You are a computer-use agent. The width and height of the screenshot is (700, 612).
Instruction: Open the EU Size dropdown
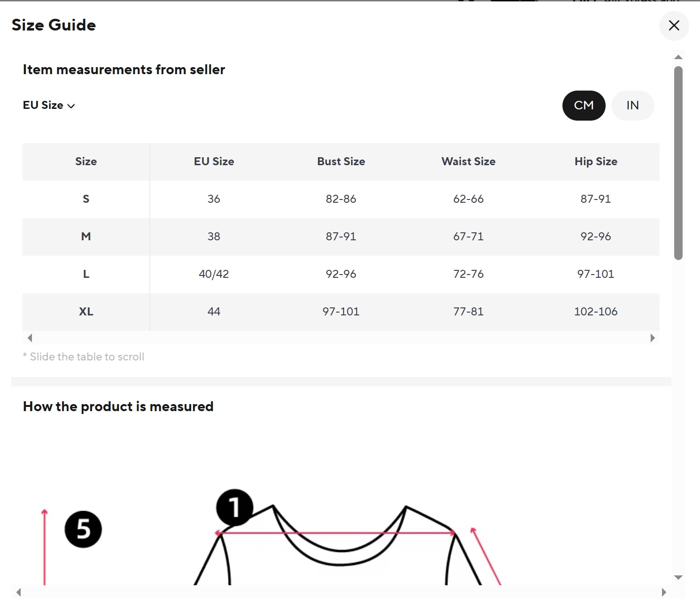click(49, 105)
